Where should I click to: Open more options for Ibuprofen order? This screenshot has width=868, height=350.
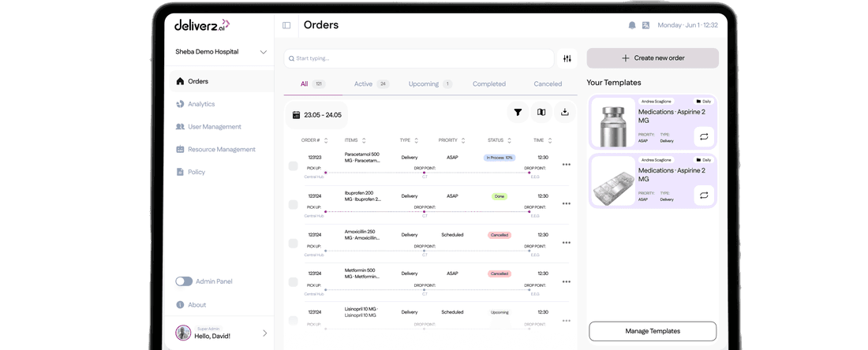(567, 203)
